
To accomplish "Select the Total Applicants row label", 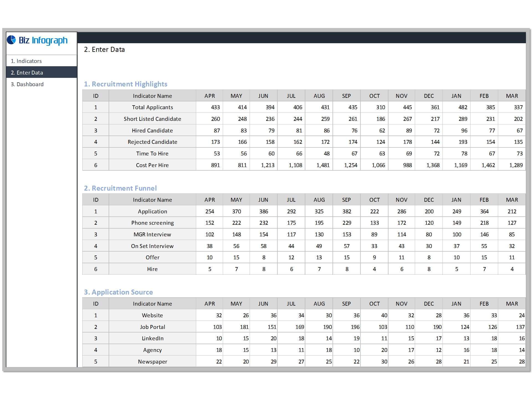I will (152, 107).
